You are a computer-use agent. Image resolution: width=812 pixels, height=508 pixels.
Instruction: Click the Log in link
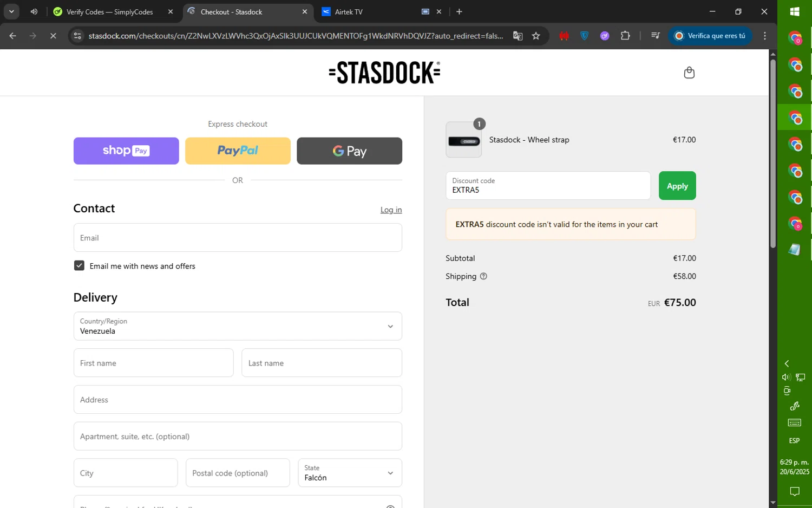click(391, 210)
